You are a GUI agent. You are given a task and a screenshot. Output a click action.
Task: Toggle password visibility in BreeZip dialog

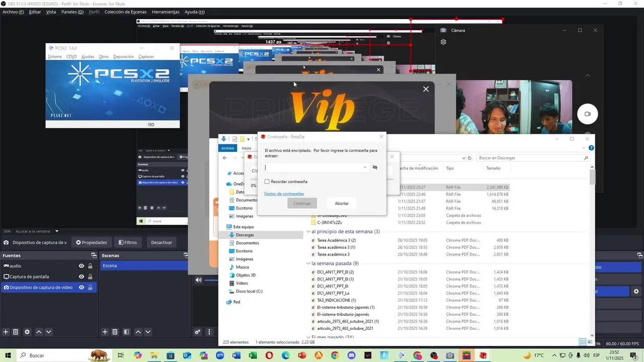coord(375,167)
